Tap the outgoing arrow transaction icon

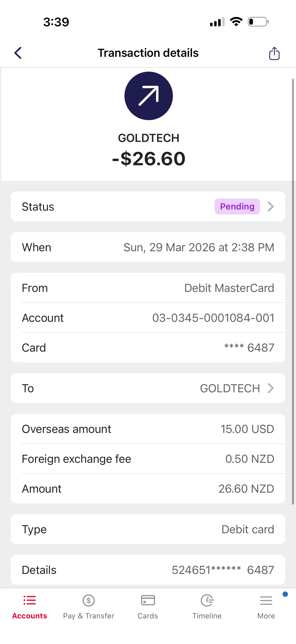pyautogui.click(x=148, y=96)
